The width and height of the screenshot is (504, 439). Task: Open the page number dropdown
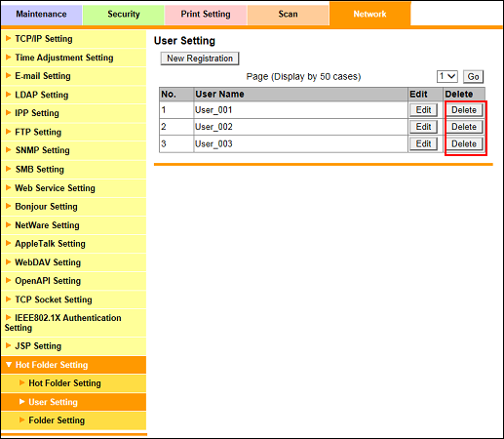pos(447,77)
